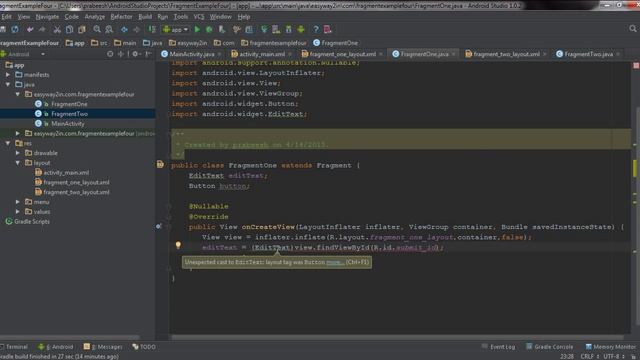This screenshot has height=360, width=640.
Task: Click the Save All toolbar icon
Action: point(2,29)
